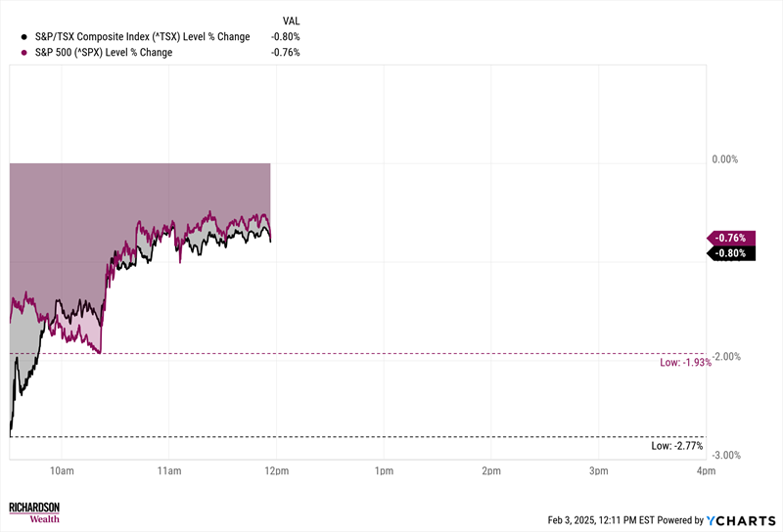Click the black -0.80% price tag

(729, 253)
